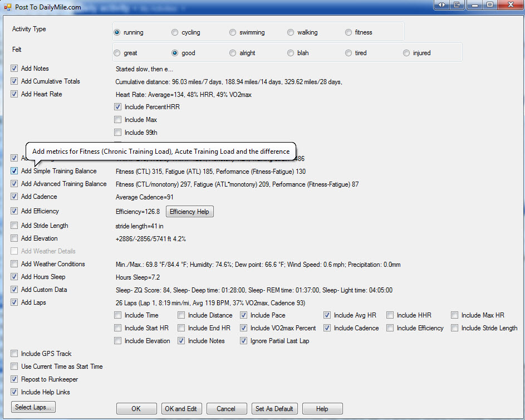Viewport: 525px width, 420px height.
Task: Click the 'Hours Sleep=7.2' value
Action: click(x=138, y=277)
